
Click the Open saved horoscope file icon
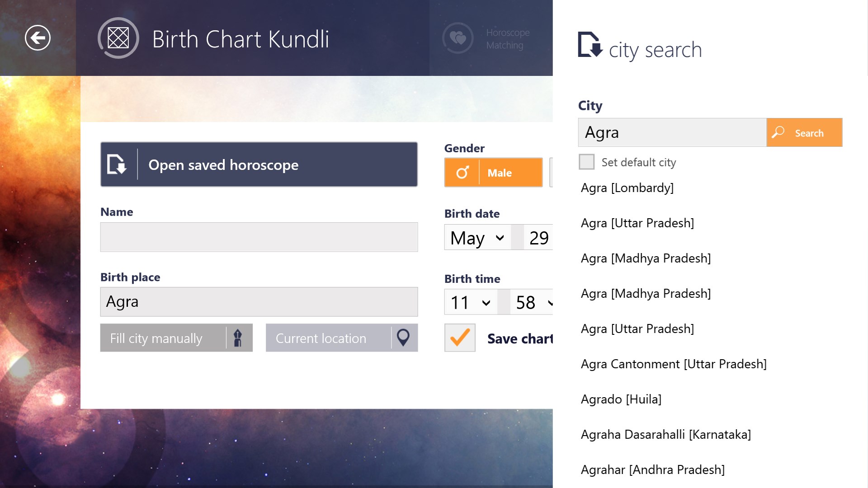(117, 164)
